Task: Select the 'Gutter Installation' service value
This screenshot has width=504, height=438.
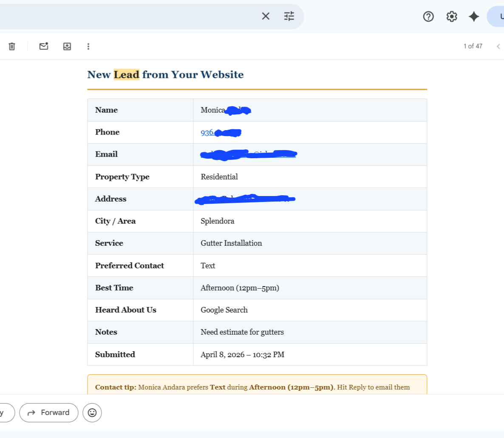Action: [231, 243]
